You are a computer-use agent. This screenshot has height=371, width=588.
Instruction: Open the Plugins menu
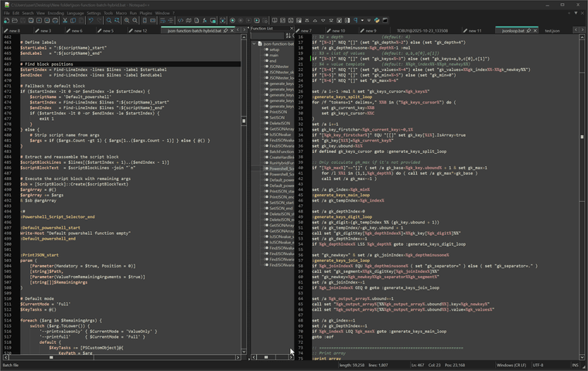coord(146,13)
